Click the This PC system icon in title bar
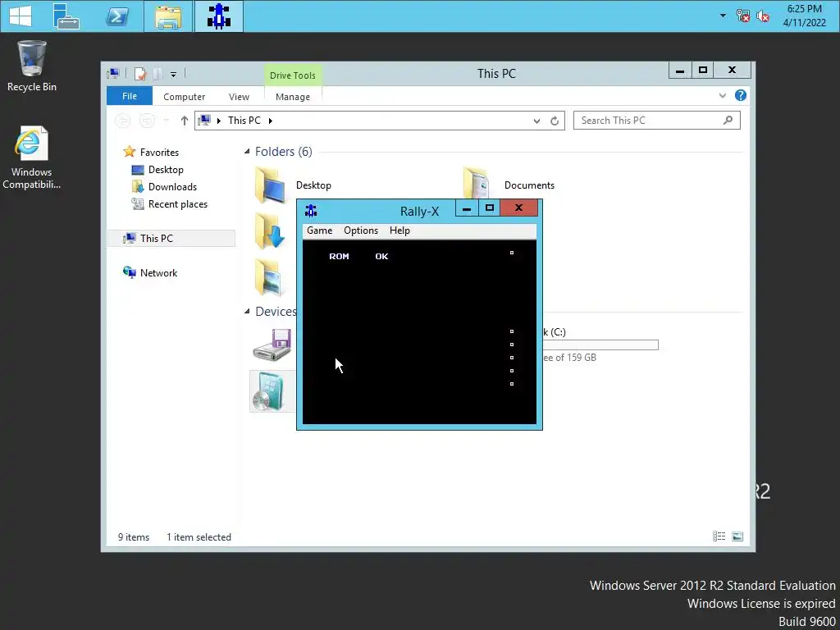The image size is (840, 630). point(113,74)
